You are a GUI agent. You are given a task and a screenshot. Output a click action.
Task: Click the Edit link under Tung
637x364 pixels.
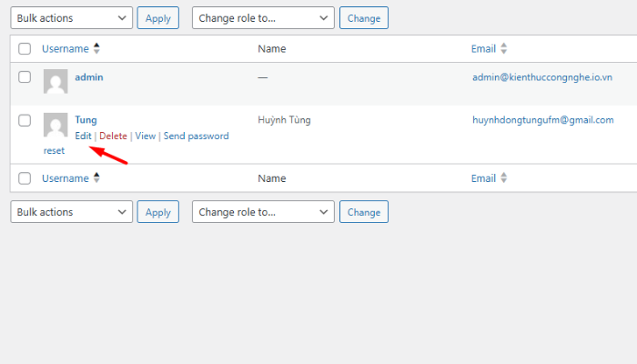83,136
